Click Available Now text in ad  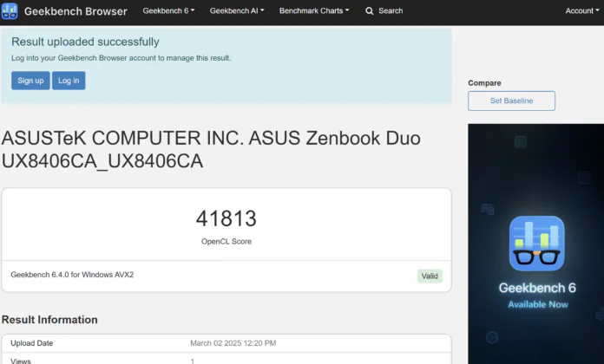pyautogui.click(x=538, y=304)
